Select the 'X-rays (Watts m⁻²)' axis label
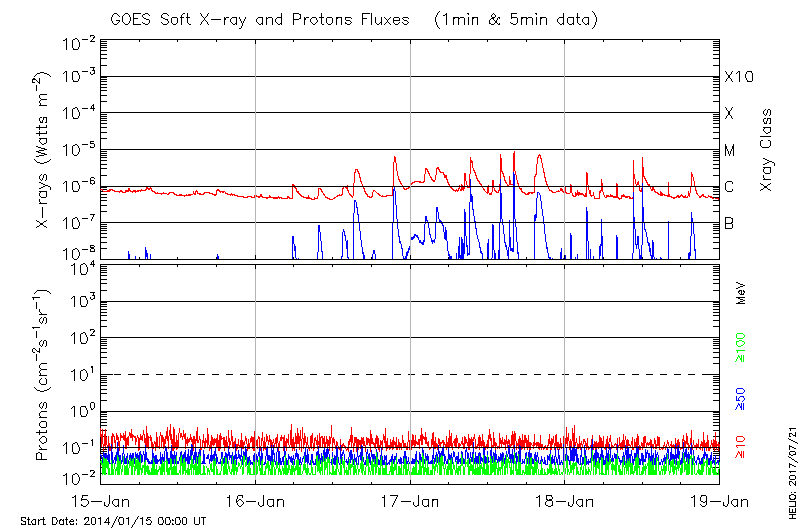Viewport: 800px width, 530px height. pyautogui.click(x=44, y=151)
